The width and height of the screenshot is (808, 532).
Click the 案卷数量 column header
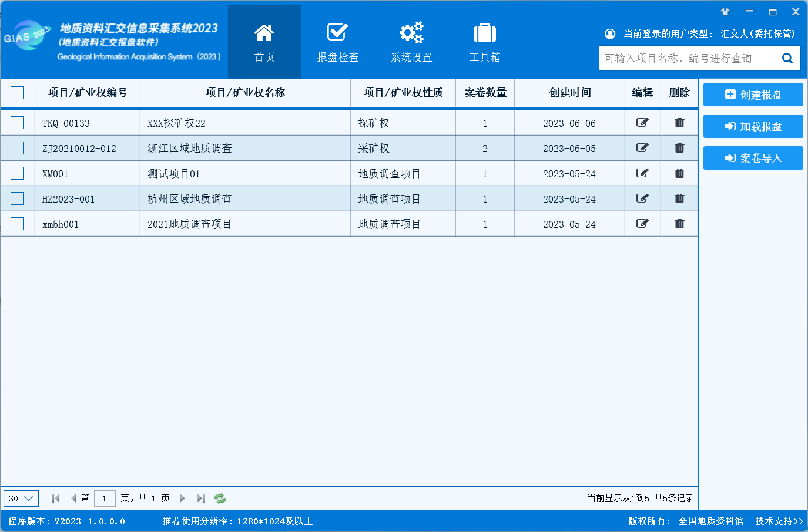pyautogui.click(x=485, y=93)
